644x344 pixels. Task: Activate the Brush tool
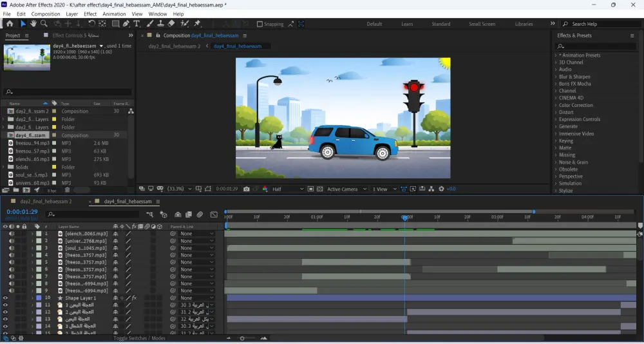[150, 24]
